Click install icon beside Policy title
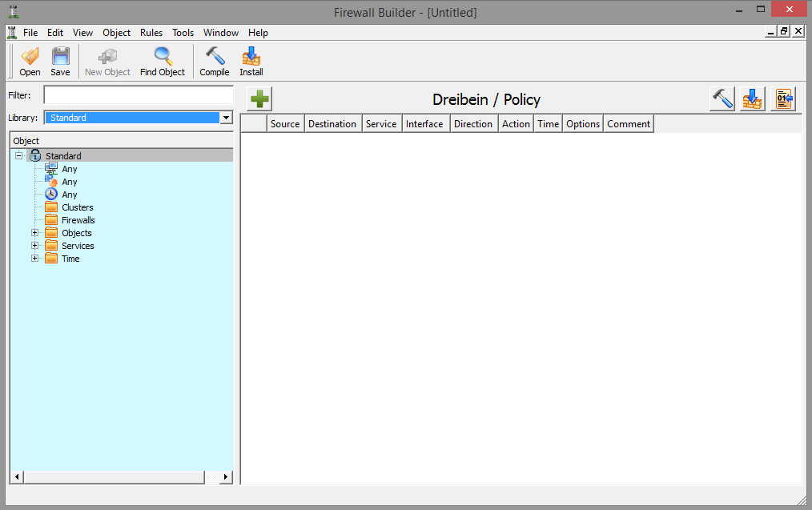Viewport: 812px width, 510px height. (752, 99)
